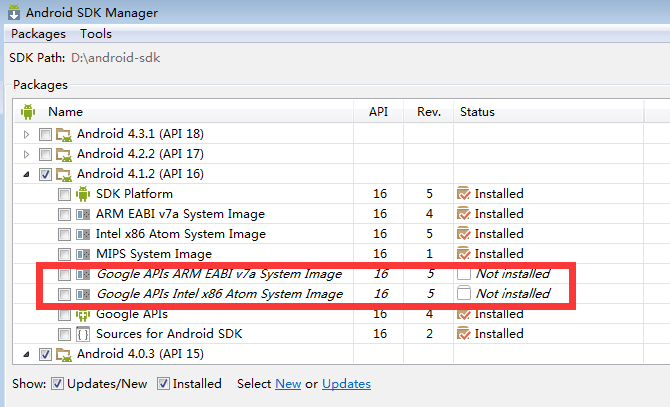Image resolution: width=670 pixels, height=407 pixels.
Task: Click the Android 4.1.2 folder icon
Action: 64,174
